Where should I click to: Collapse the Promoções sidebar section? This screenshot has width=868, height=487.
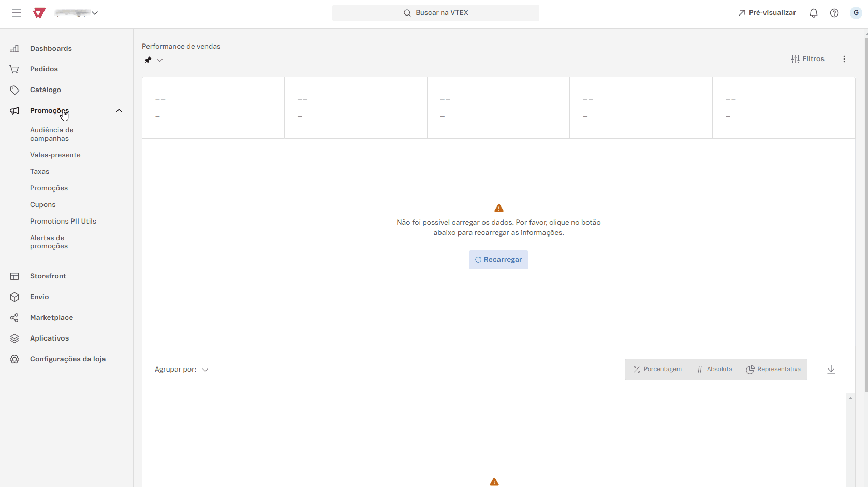[119, 111]
